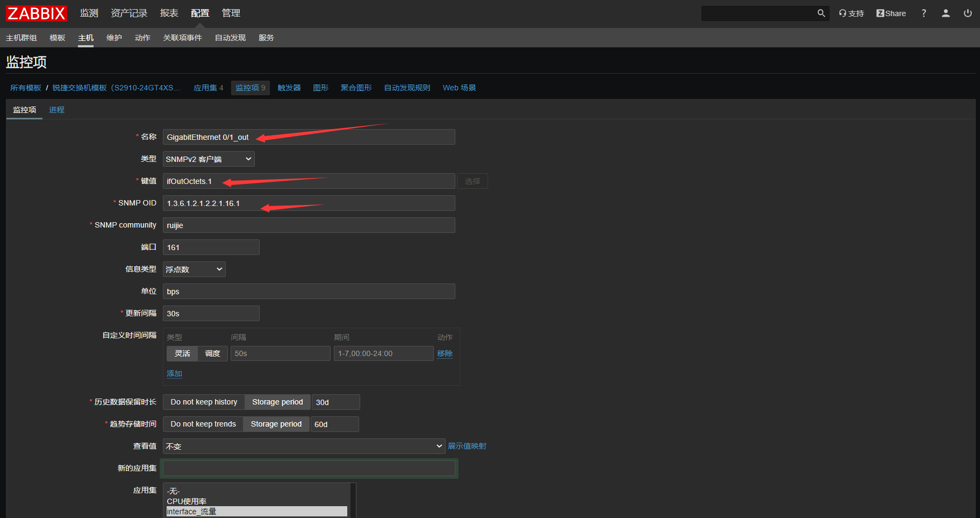Click the 端口 port input field
The width and height of the screenshot is (980, 518).
coord(211,247)
